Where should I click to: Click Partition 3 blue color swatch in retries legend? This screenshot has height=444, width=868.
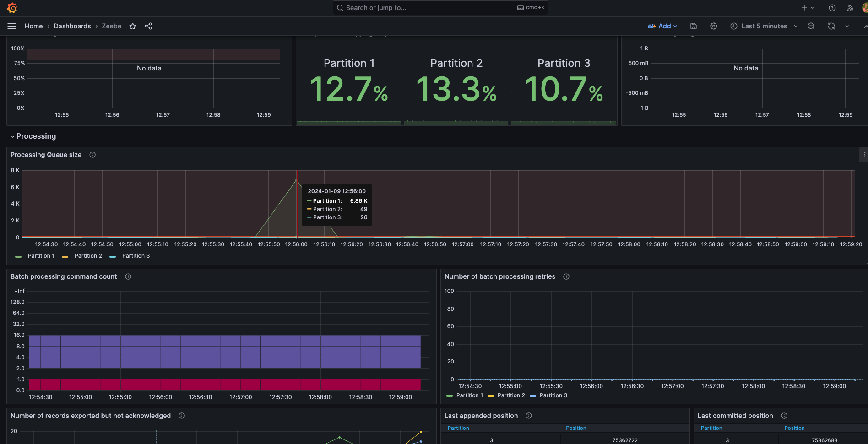coord(533,396)
